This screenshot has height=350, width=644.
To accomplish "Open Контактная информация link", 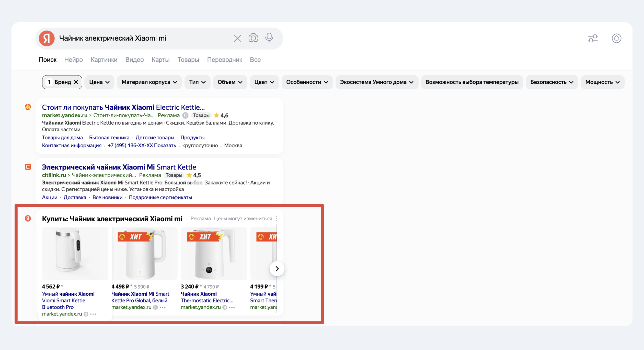I will (x=72, y=146).
